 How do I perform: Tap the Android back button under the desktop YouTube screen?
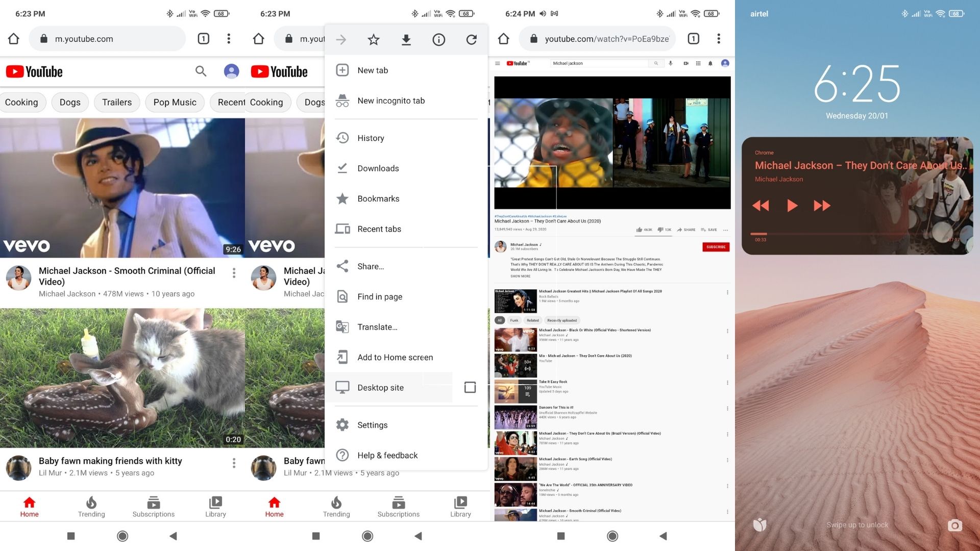(663, 536)
